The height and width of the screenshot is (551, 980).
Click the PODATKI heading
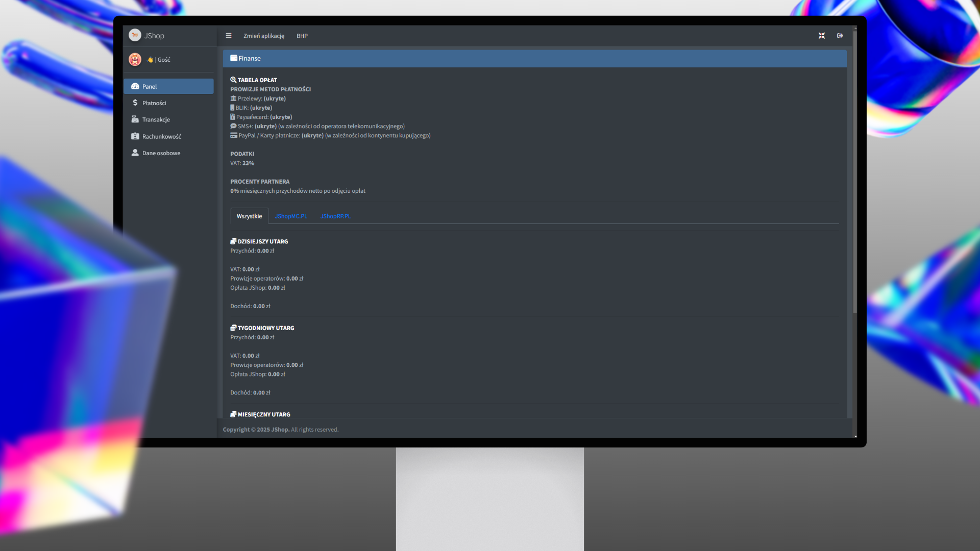(242, 154)
